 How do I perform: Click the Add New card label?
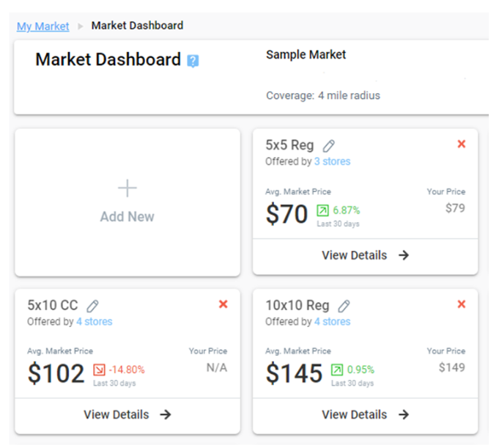127,217
